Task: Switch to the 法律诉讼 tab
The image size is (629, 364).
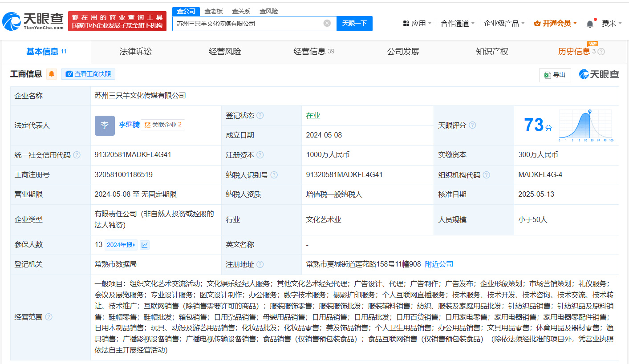Action: click(x=136, y=52)
